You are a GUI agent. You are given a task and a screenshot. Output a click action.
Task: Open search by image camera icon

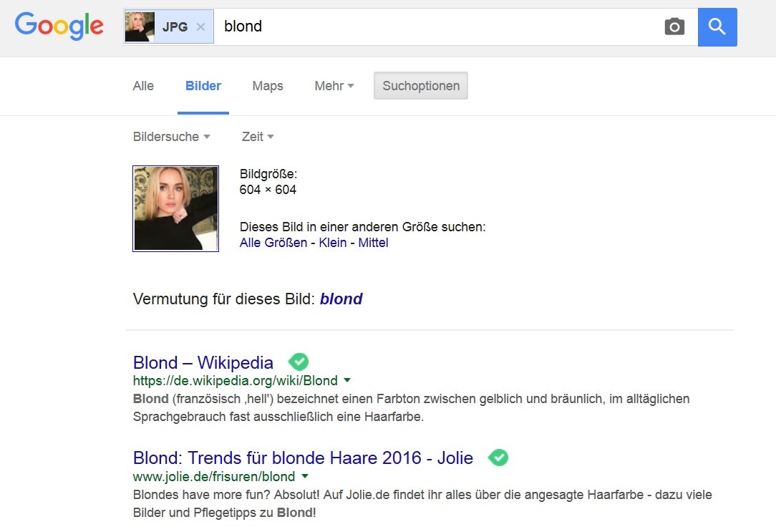[x=674, y=26]
